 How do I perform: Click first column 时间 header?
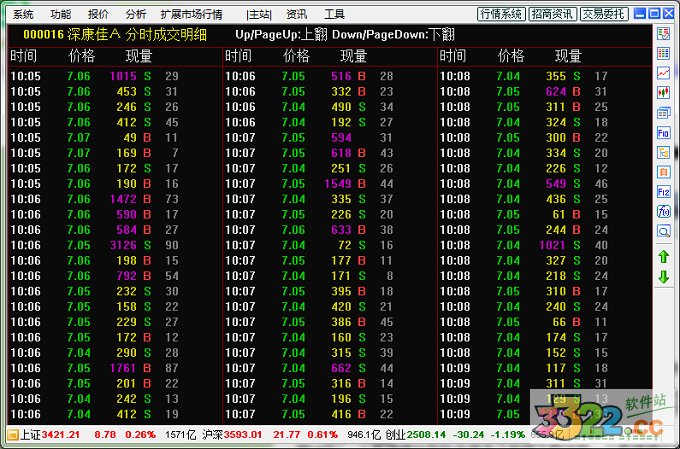tap(23, 56)
